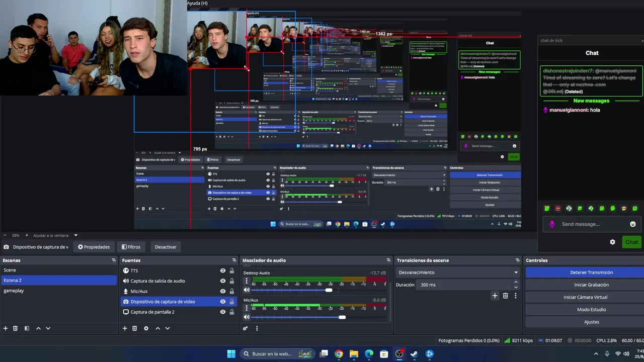
Task: Hide Captura de pantalla 2 source
Action: click(223, 312)
